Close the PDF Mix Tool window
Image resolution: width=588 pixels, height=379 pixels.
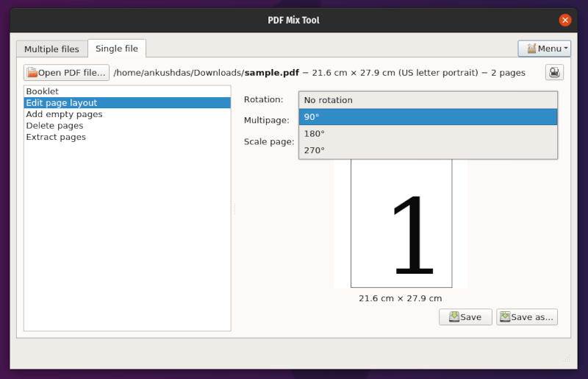[x=564, y=20]
